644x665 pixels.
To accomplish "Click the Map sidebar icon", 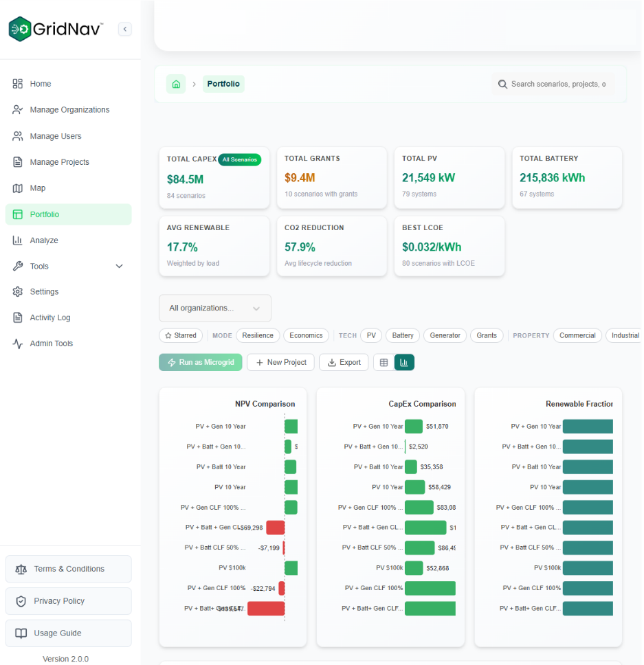I will click(18, 188).
